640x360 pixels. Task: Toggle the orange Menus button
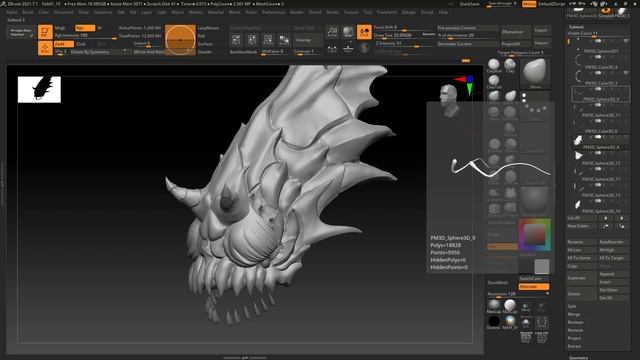[529, 4]
